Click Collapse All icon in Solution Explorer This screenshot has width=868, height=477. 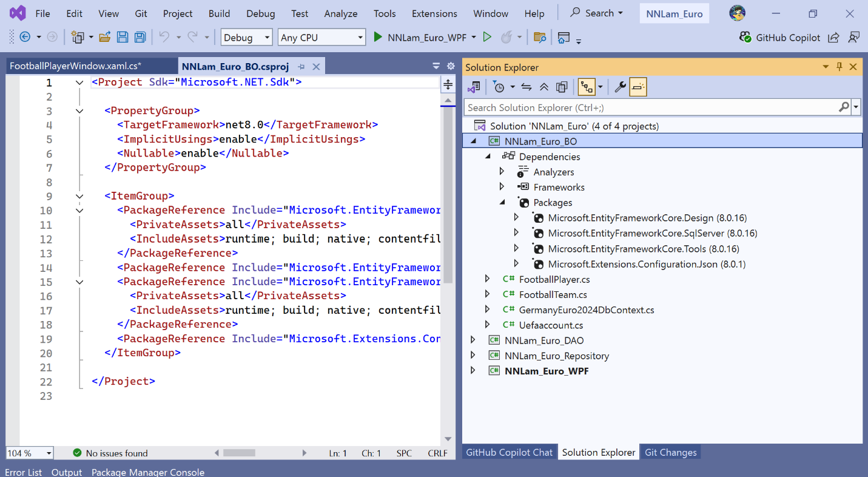click(544, 87)
